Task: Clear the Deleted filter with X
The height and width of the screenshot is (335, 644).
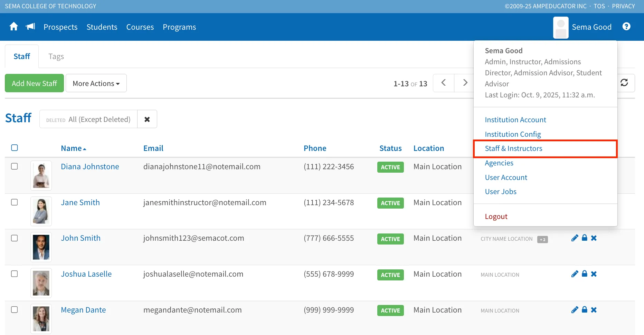Action: (147, 119)
